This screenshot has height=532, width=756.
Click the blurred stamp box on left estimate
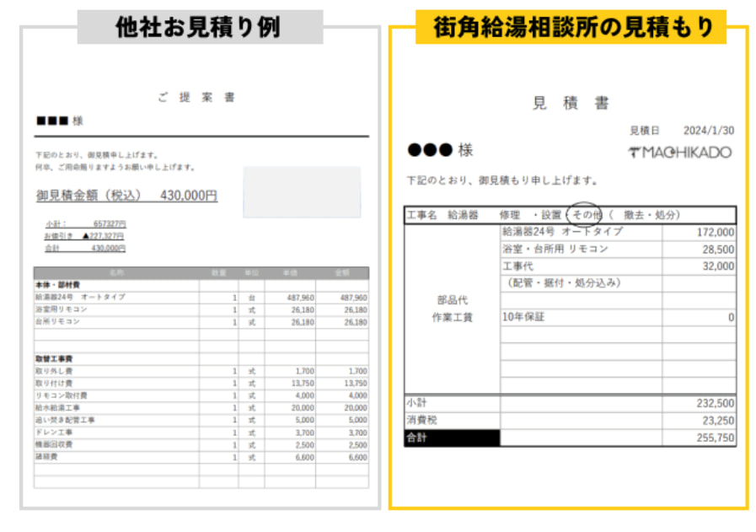click(x=302, y=191)
